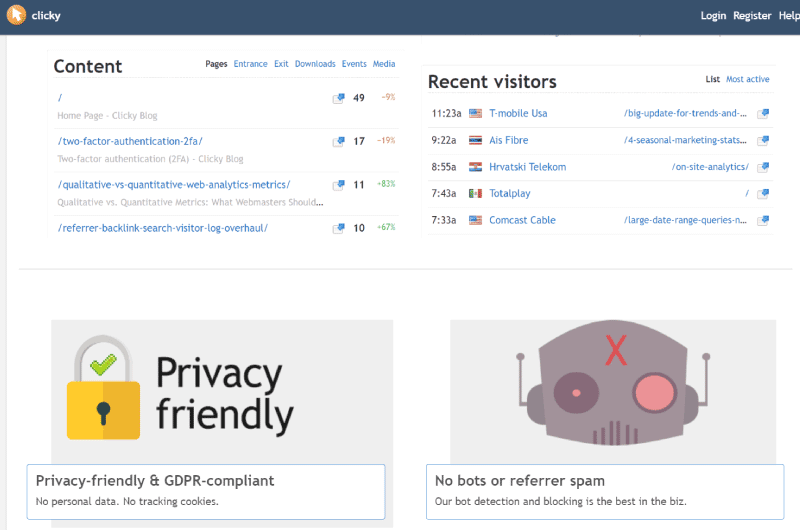The image size is (800, 530).
Task: Click the Thailand flag beside Ais Fibre
Action: tap(476, 140)
